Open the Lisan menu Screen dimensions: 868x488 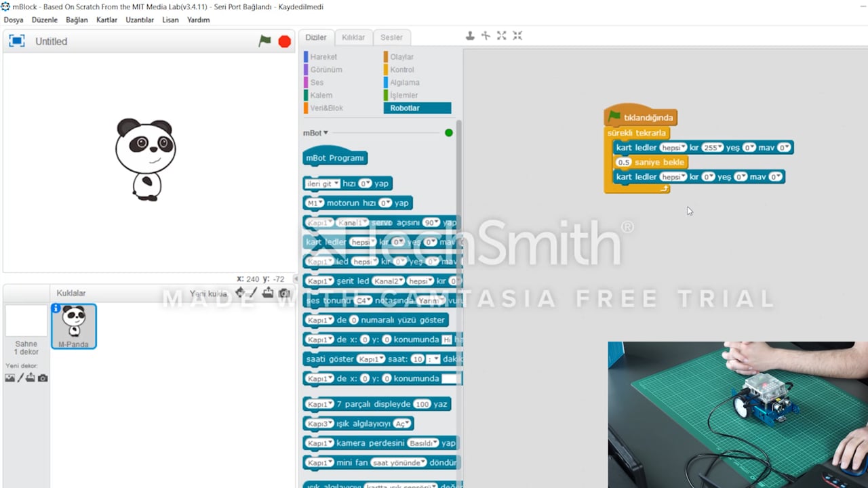tap(170, 20)
